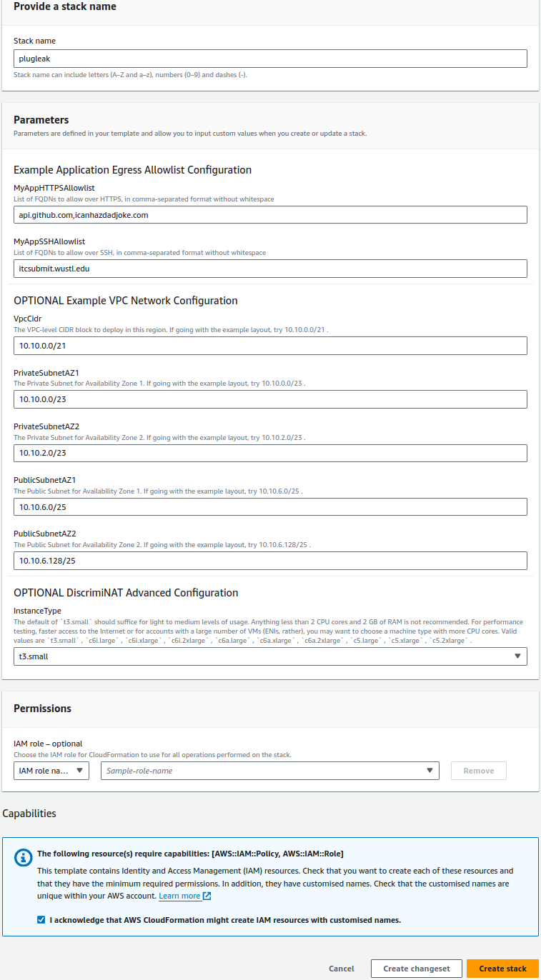Image resolution: width=541 pixels, height=980 pixels.
Task: Click the PrivateSubnetAZ1 input field
Action: click(270, 399)
